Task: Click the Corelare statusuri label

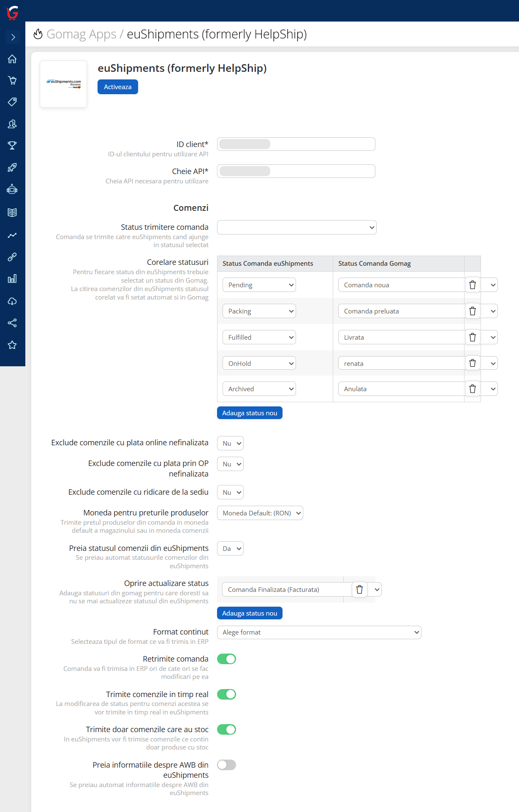Action: click(x=178, y=262)
